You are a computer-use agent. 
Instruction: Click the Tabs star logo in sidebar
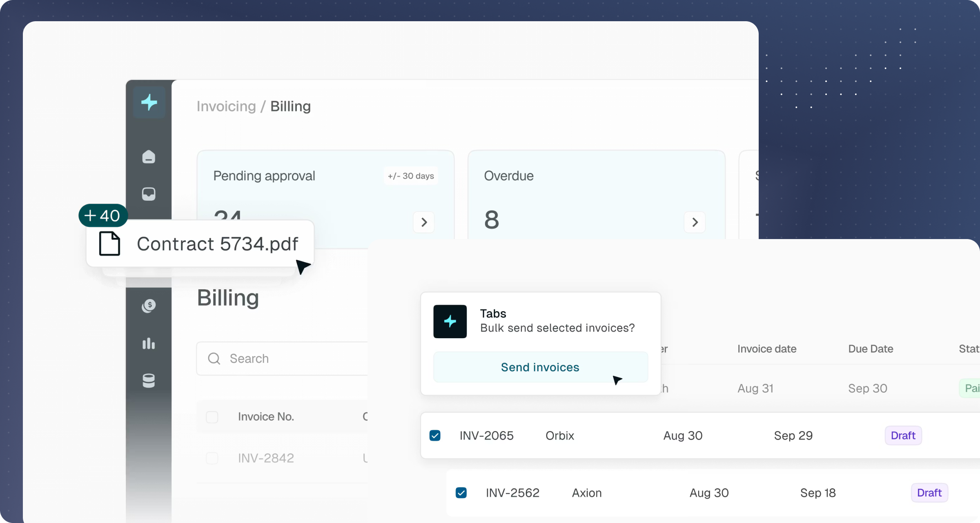tap(149, 102)
